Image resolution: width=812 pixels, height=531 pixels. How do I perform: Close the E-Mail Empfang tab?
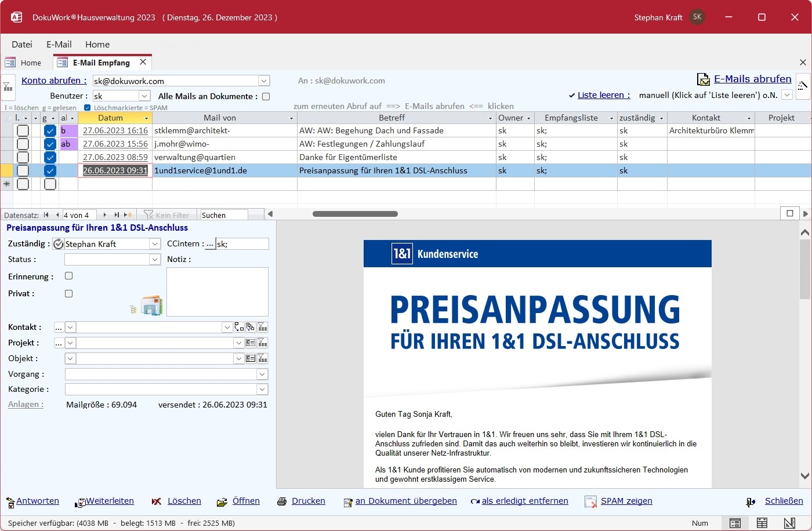pos(143,61)
